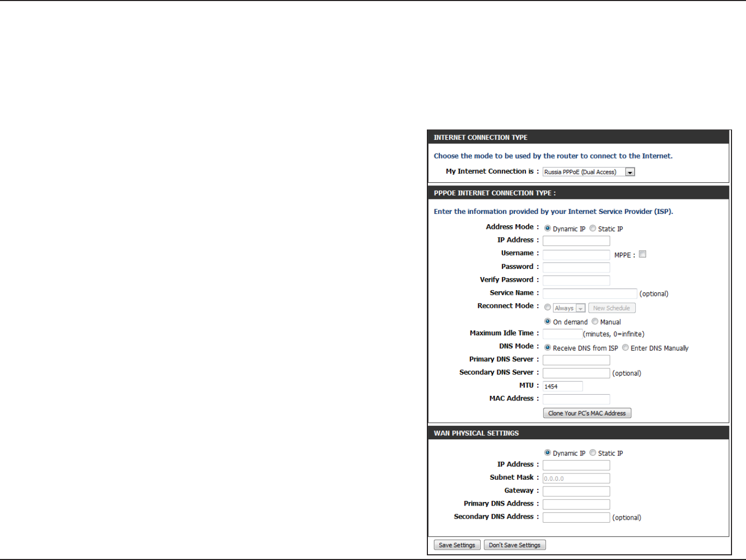The width and height of the screenshot is (746, 560).
Task: Click the "Enter the information provided" text
Action: click(x=553, y=211)
